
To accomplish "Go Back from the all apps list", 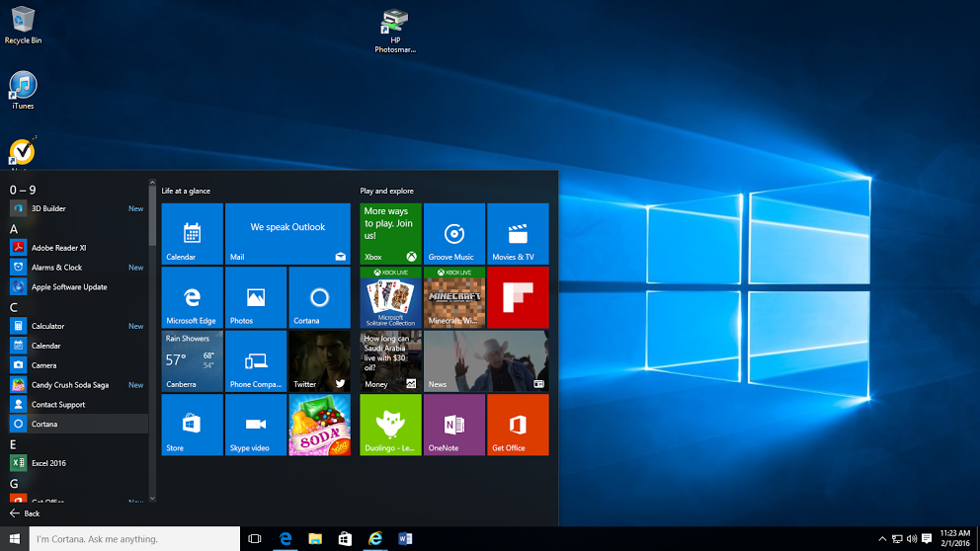I will tap(25, 513).
